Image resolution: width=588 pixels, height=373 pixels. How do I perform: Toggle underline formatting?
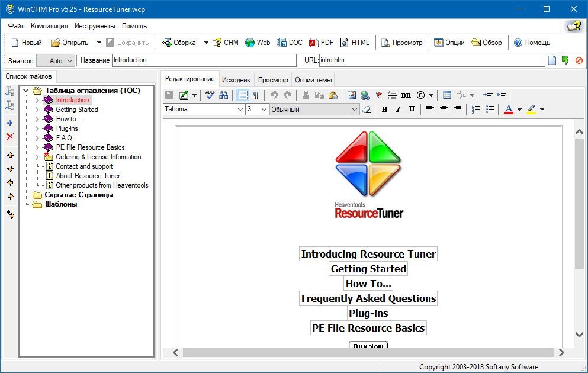[412, 110]
